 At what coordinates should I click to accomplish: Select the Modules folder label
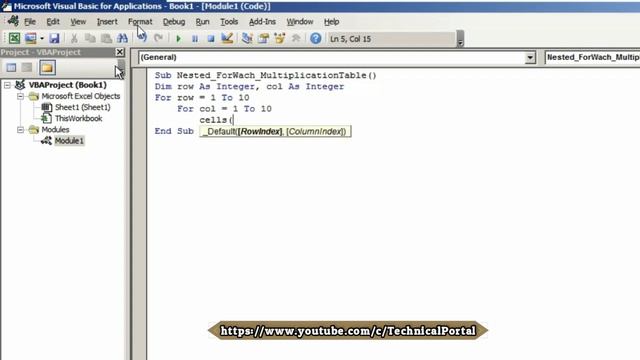pyautogui.click(x=55, y=130)
